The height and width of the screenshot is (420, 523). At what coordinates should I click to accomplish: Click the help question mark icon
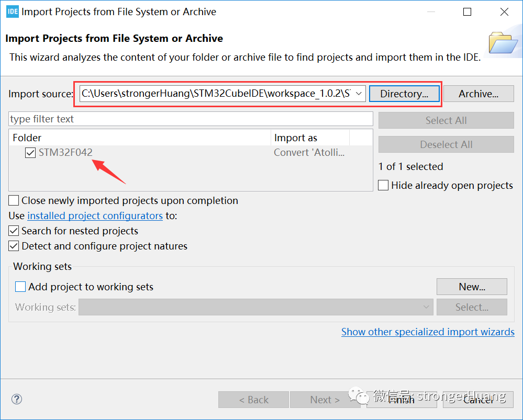click(17, 399)
